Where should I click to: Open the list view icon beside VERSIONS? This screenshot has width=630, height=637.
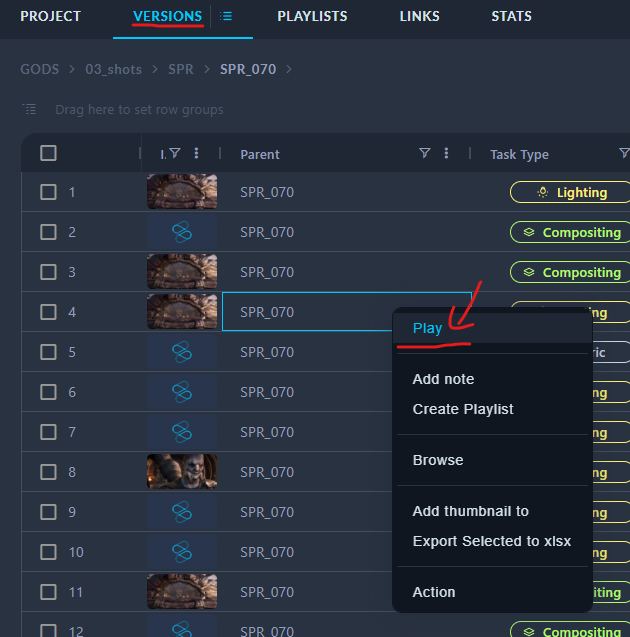click(x=226, y=16)
